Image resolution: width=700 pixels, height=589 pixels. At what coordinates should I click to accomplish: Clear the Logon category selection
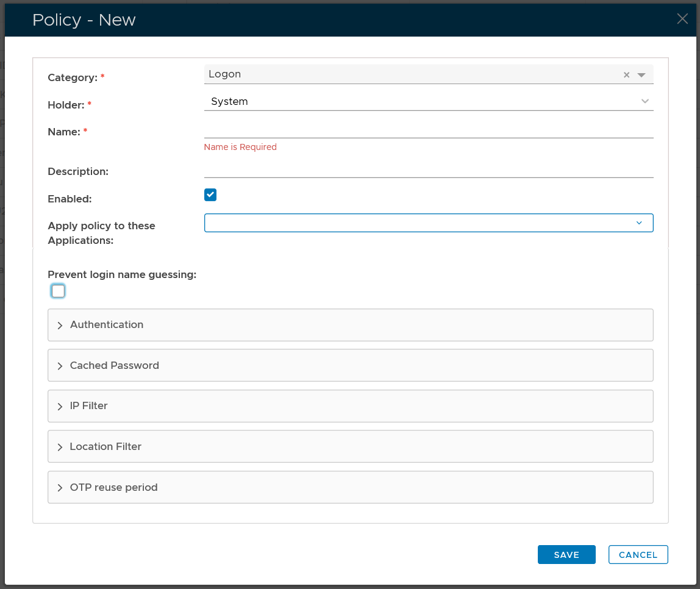(626, 75)
